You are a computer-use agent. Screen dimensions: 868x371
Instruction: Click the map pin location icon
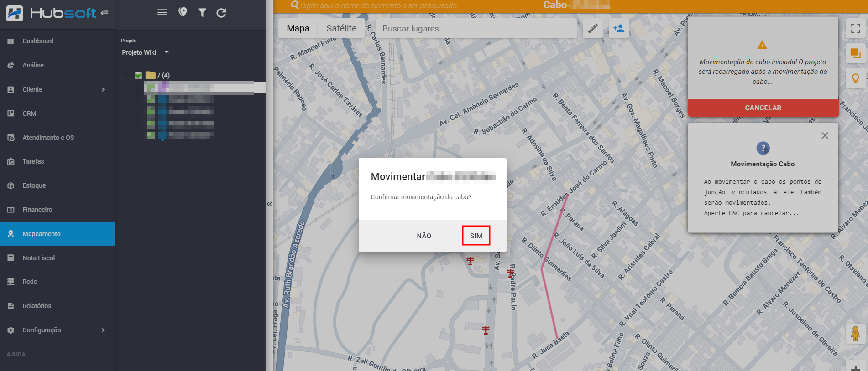click(183, 12)
